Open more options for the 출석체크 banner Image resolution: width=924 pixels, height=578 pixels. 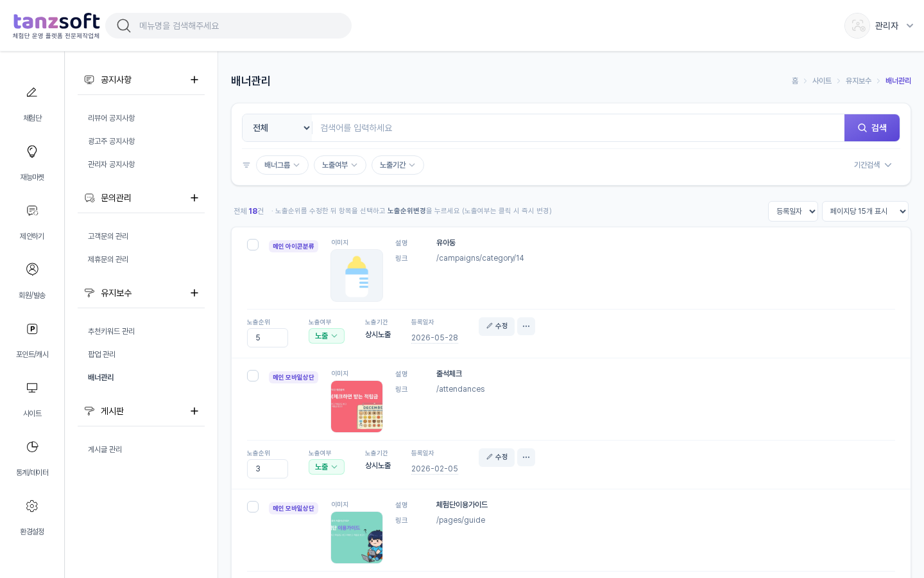pyautogui.click(x=526, y=457)
